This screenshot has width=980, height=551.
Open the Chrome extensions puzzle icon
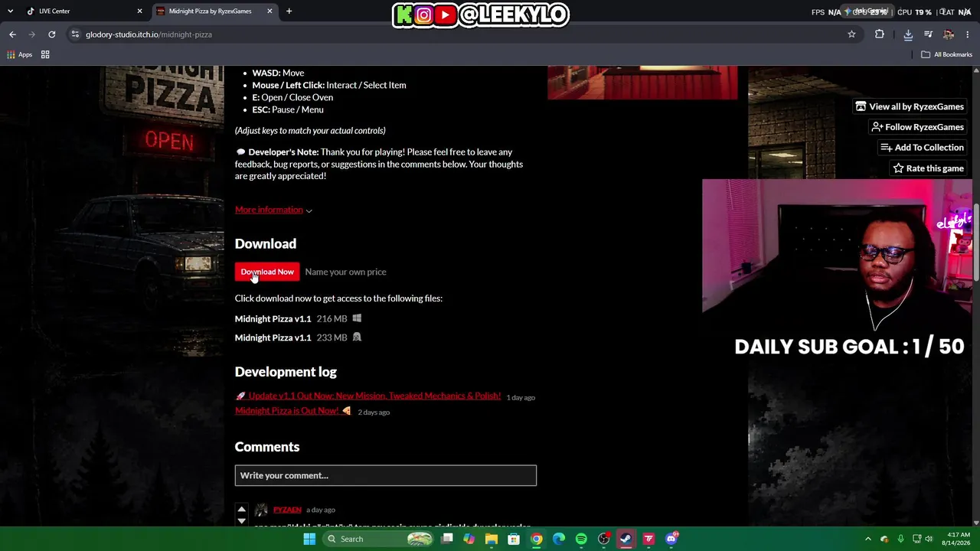point(879,34)
